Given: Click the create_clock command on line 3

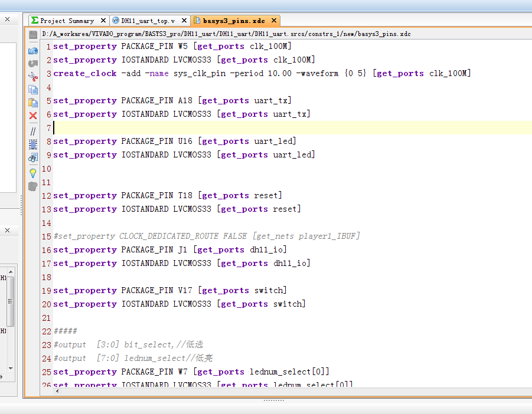Looking at the screenshot, I should (85, 74).
